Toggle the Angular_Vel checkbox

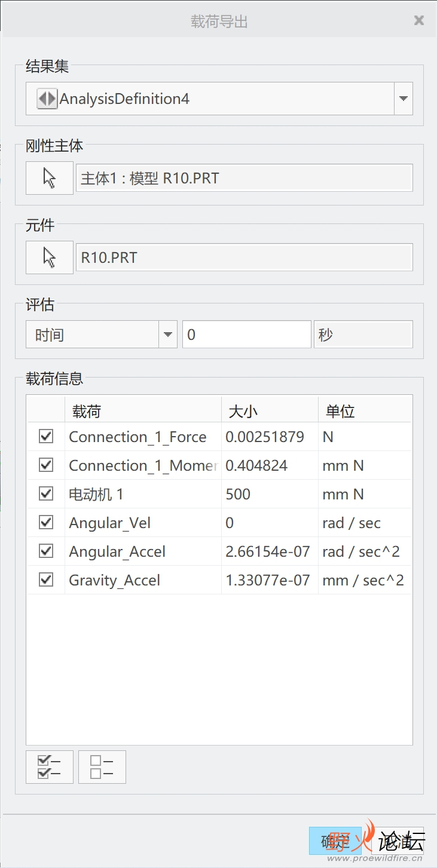(x=46, y=522)
